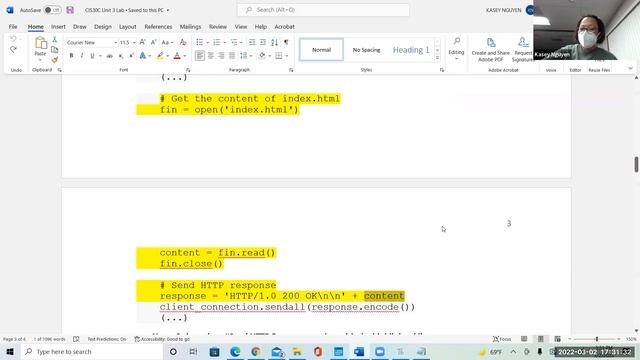Adjust the zoom slider handle

597,339
